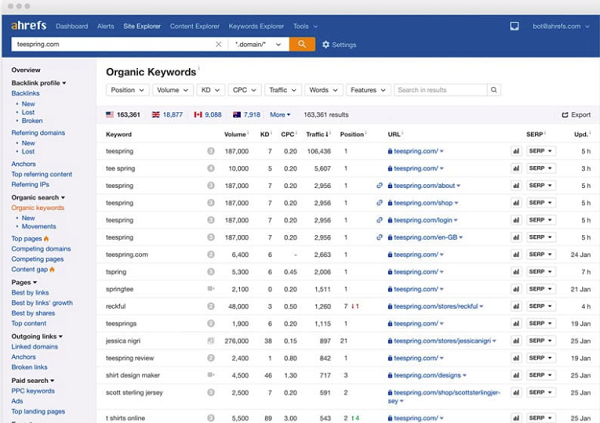
Task: Open Broken links in sidebar
Action: click(x=29, y=367)
